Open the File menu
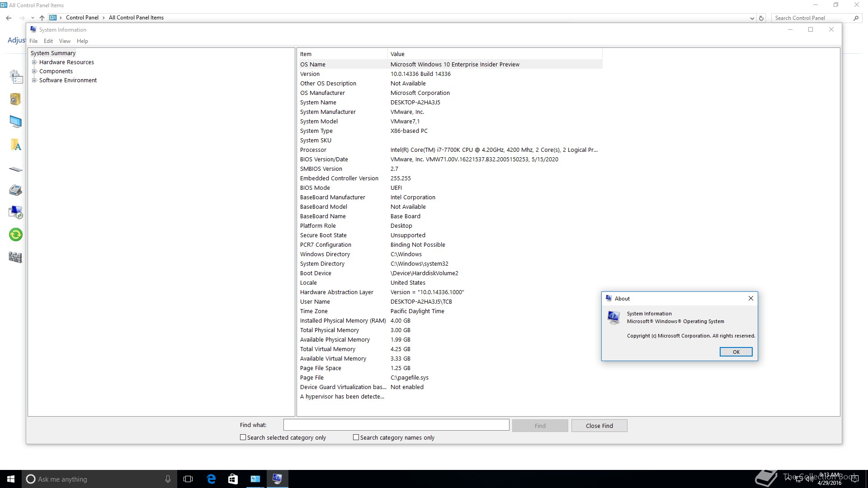Image resolution: width=868 pixels, height=488 pixels. point(33,41)
